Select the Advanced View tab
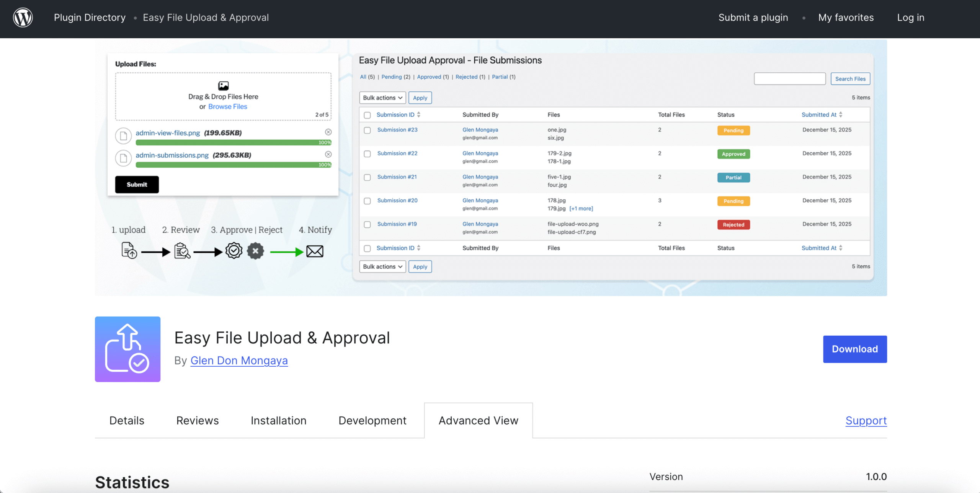Image resolution: width=980 pixels, height=493 pixels. [478, 420]
